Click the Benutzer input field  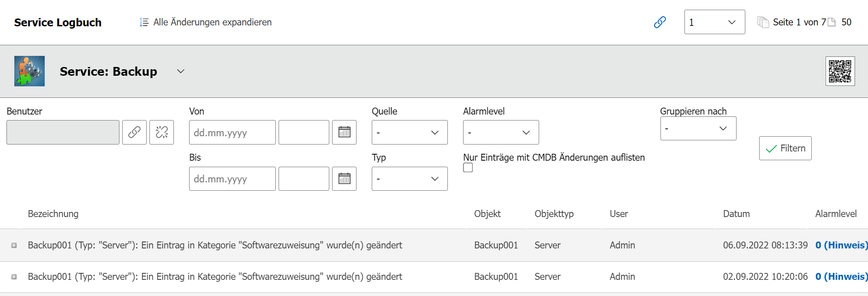[x=63, y=133]
